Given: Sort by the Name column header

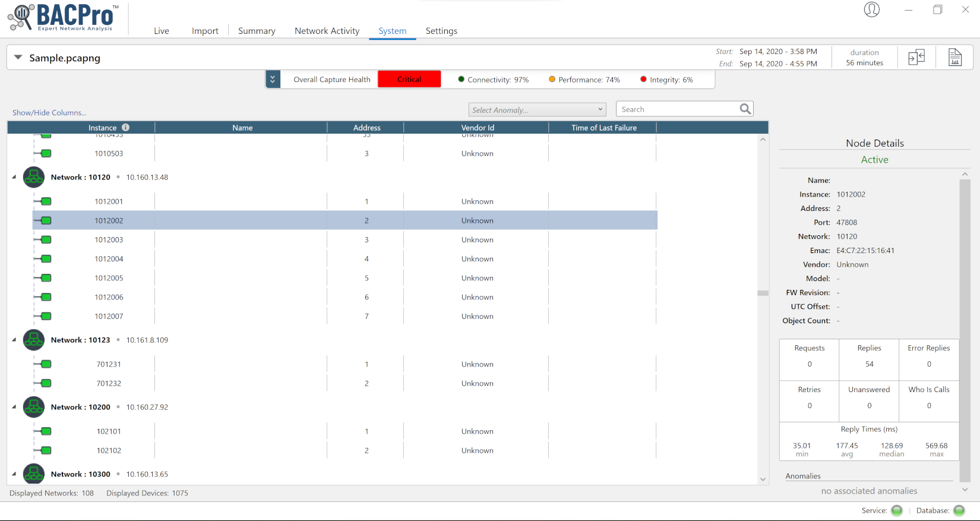Looking at the screenshot, I should click(242, 128).
